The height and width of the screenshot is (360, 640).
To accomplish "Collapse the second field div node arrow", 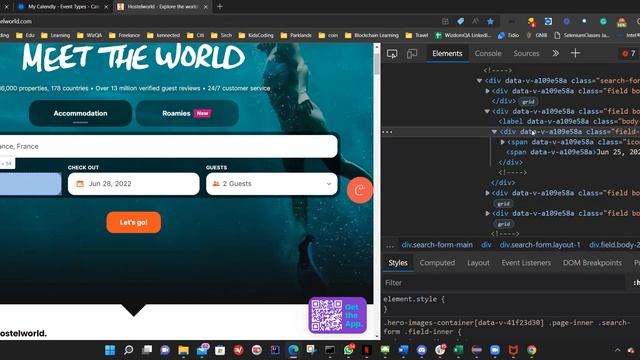I will tap(487, 111).
